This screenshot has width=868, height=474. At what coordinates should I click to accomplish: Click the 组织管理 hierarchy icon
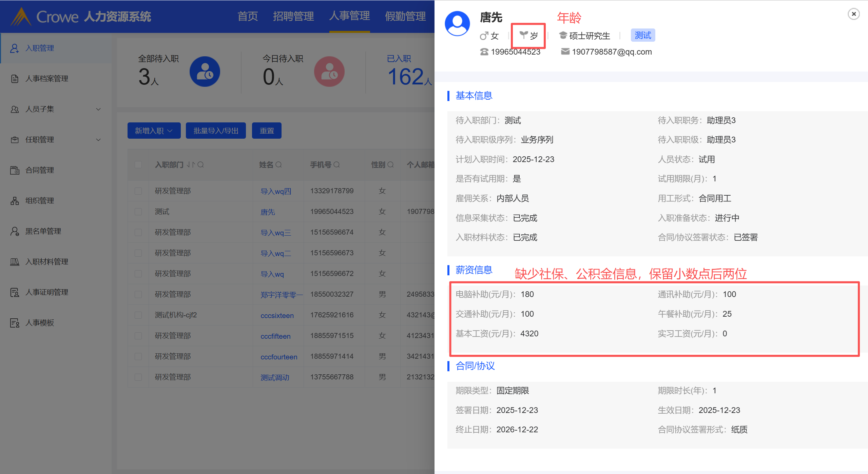(x=14, y=201)
